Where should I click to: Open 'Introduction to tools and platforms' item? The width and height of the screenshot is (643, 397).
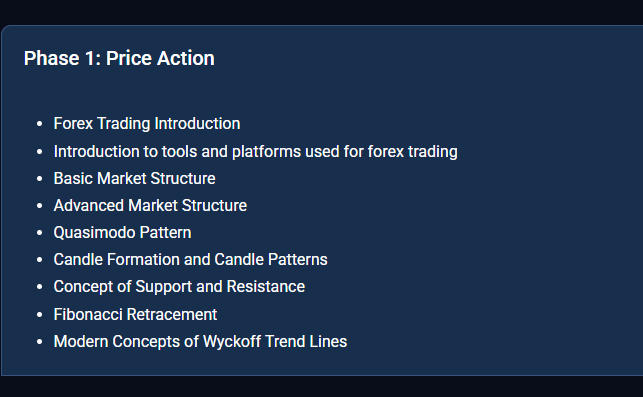click(255, 151)
